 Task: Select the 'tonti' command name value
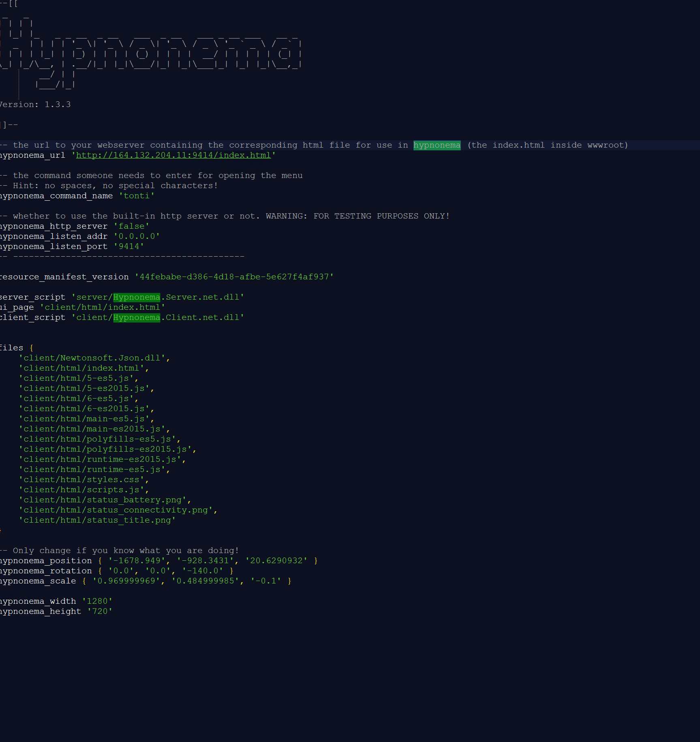(137, 196)
